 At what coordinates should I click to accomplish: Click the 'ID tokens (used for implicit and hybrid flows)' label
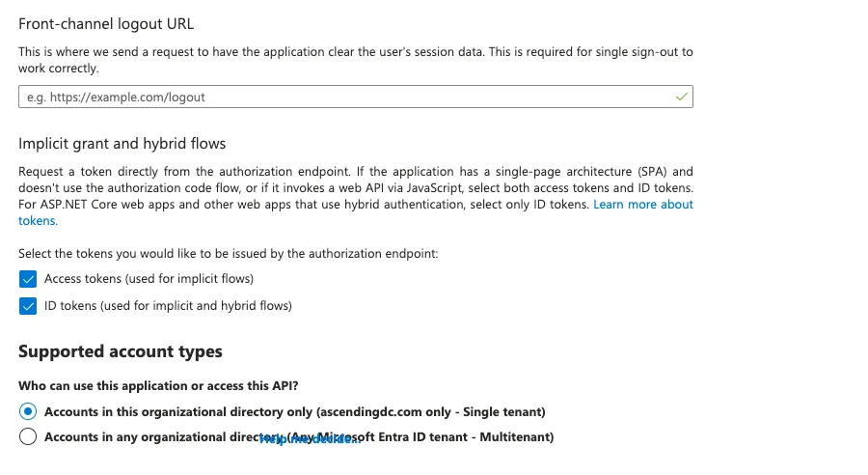(x=168, y=306)
